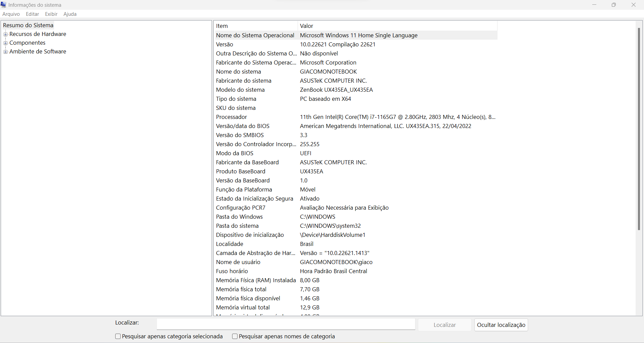644x343 pixels.
Task: Click the GIACOMONOTEBOOK system name value
Action: [328, 72]
